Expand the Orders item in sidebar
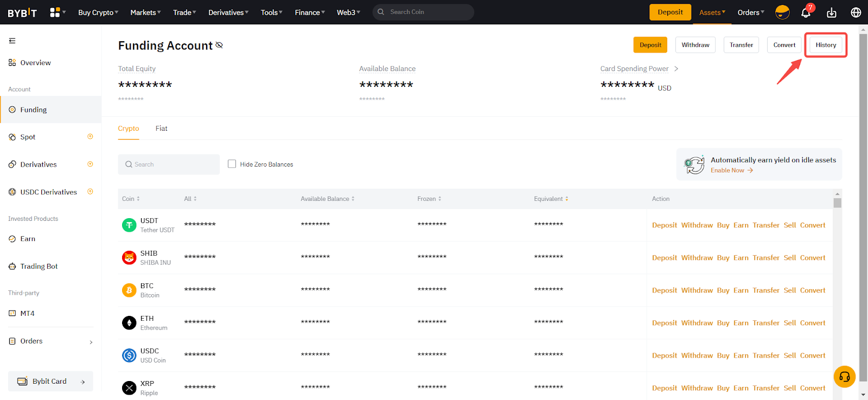This screenshot has height=400, width=868. (50, 341)
